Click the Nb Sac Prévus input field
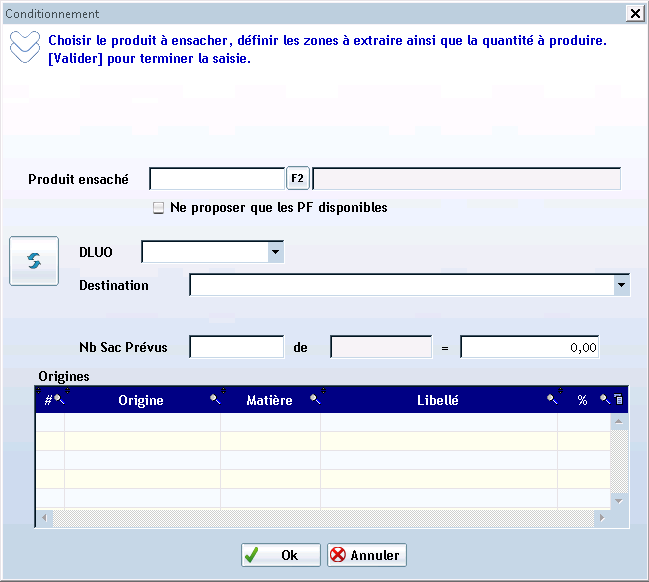This screenshot has height=582, width=649. point(237,347)
